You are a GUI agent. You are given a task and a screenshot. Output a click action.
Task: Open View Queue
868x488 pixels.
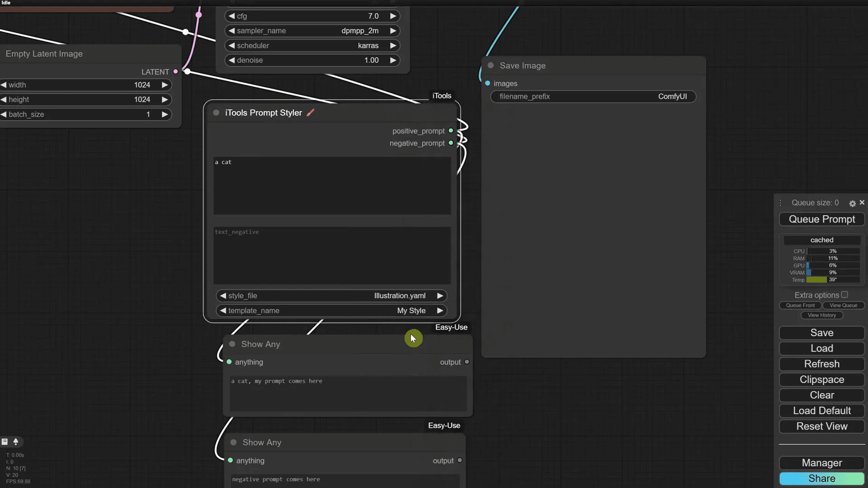tap(844, 305)
